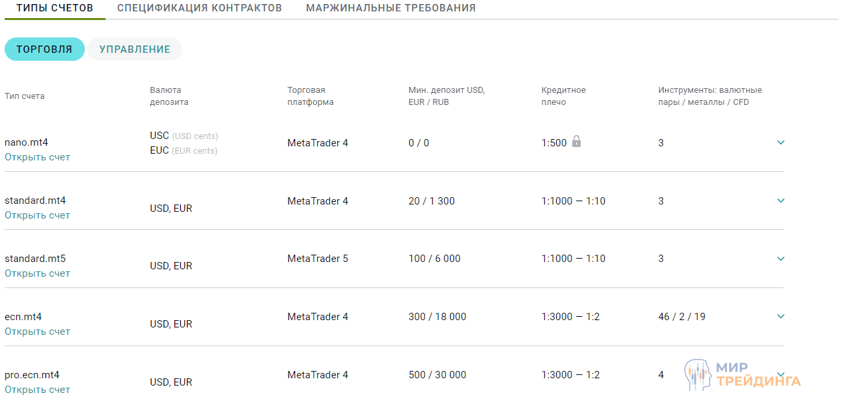Expand details for the ecn.mt4 account
This screenshot has height=401, width=868.
(x=780, y=316)
